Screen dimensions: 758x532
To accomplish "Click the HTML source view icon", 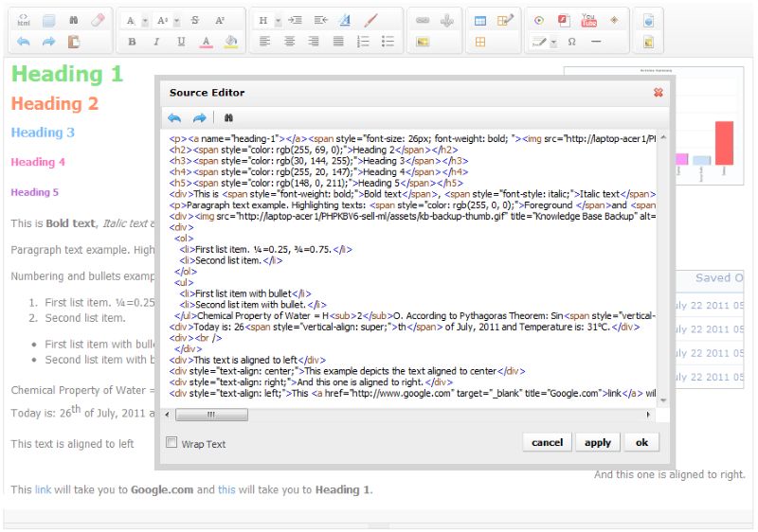I will coord(24,20).
